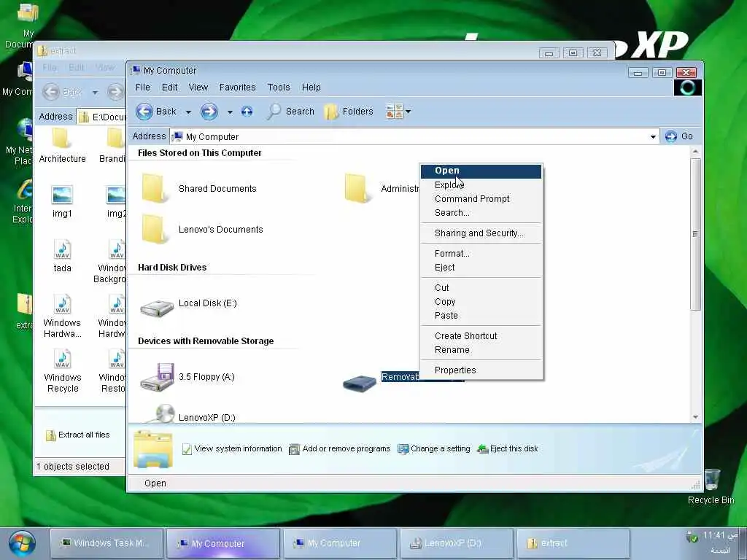Select the 3.5 Floppy (A:) drive icon
The height and width of the screenshot is (560, 747).
coord(158,377)
